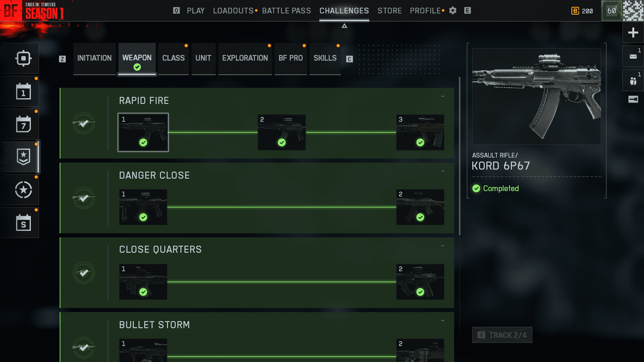Switch to the EXPLORATION tab

click(x=245, y=58)
